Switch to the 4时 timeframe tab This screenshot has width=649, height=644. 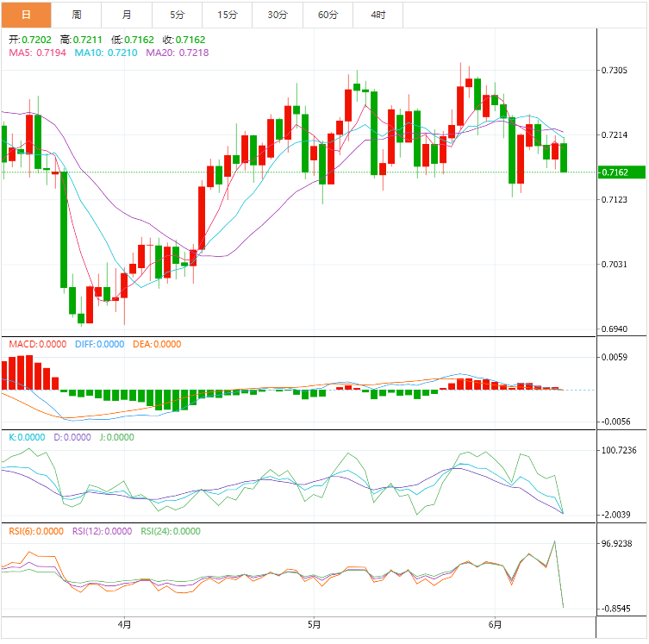click(378, 15)
